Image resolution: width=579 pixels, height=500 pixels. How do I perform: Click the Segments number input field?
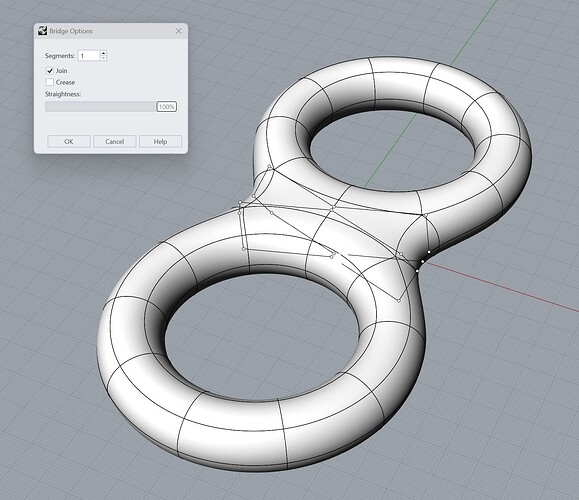point(89,56)
